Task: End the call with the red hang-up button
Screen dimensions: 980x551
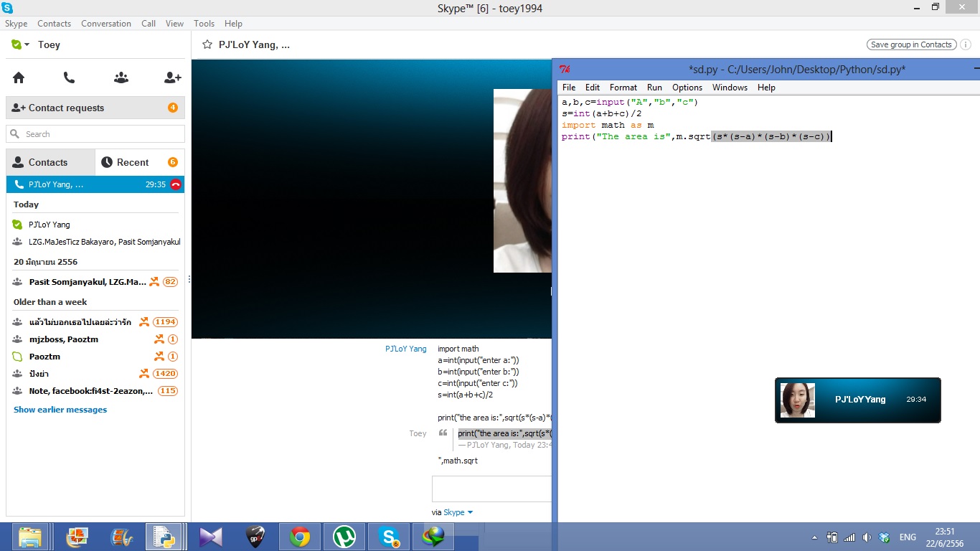Action: tap(176, 184)
